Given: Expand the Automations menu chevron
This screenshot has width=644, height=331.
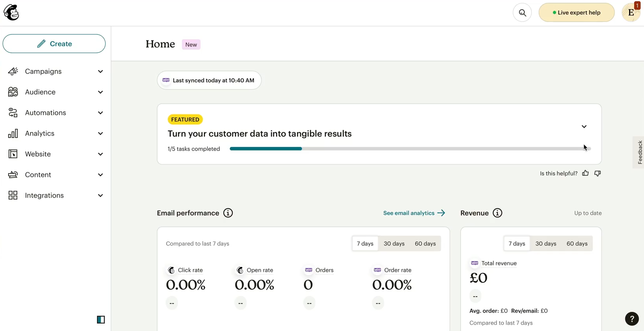Looking at the screenshot, I should 101,113.
